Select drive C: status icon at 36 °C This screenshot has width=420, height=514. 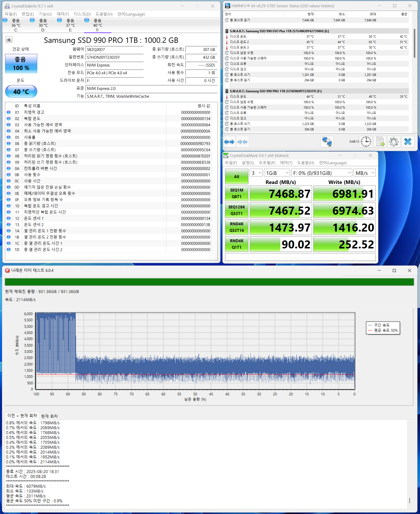(5, 20)
